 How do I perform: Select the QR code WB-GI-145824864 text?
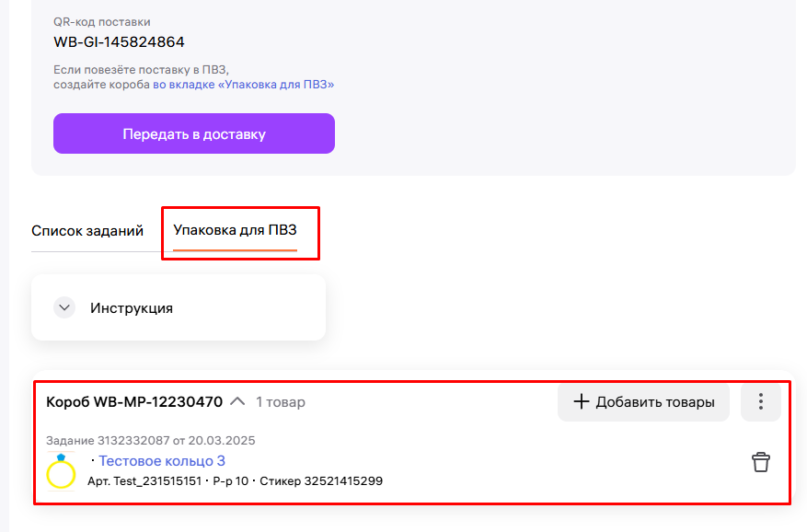coord(119,41)
